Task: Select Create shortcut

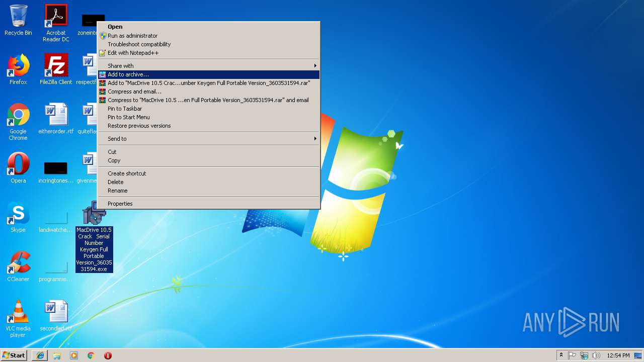Action: point(209,173)
